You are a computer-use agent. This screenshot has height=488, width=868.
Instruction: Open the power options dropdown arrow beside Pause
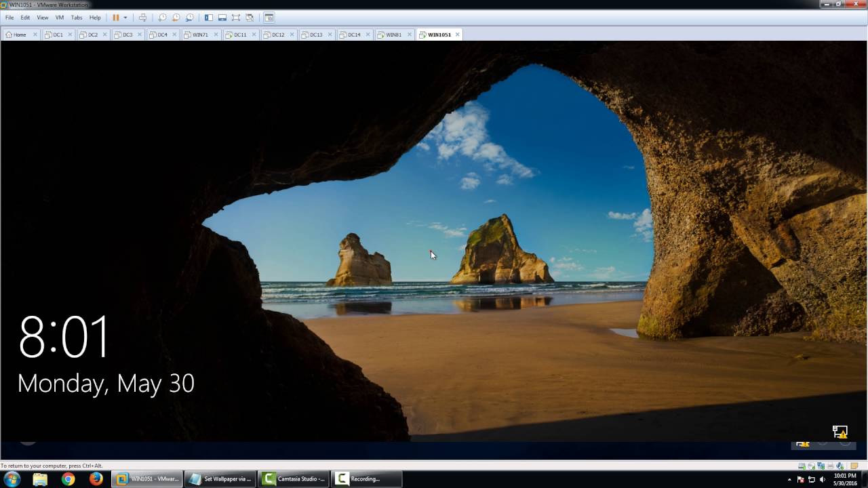(125, 18)
